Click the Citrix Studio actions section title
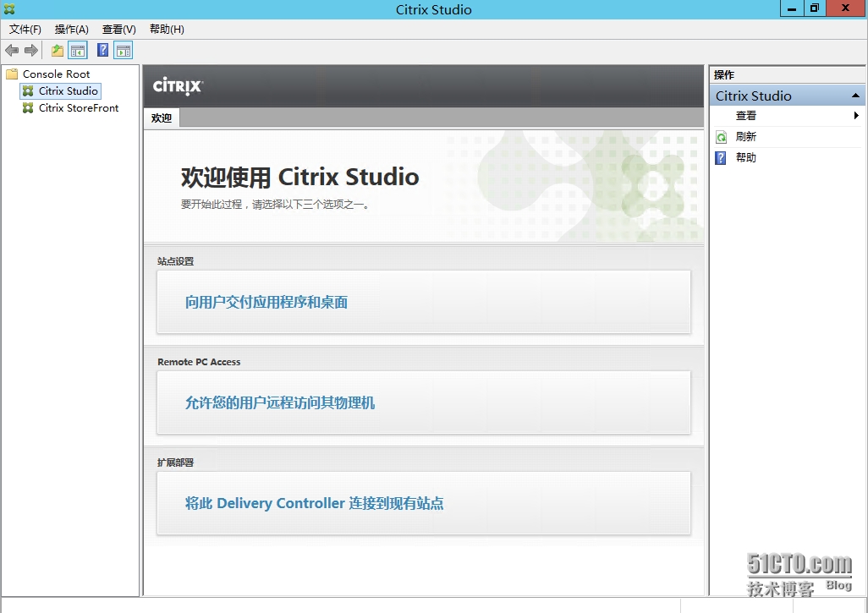868x613 pixels. (753, 96)
